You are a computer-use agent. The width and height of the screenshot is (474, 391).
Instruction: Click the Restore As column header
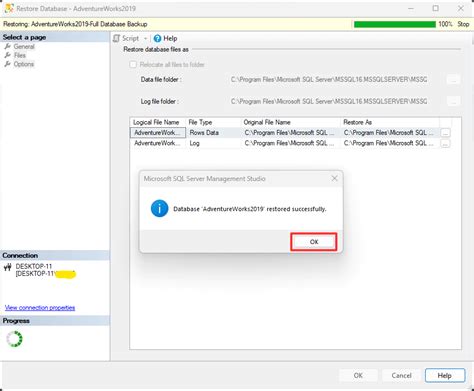tap(389, 122)
